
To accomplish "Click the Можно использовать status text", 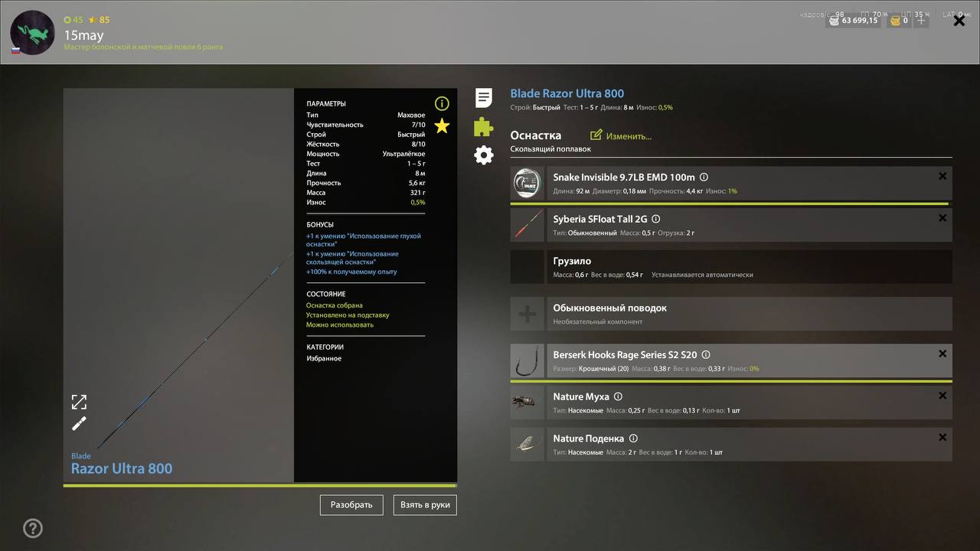I will 340,324.
